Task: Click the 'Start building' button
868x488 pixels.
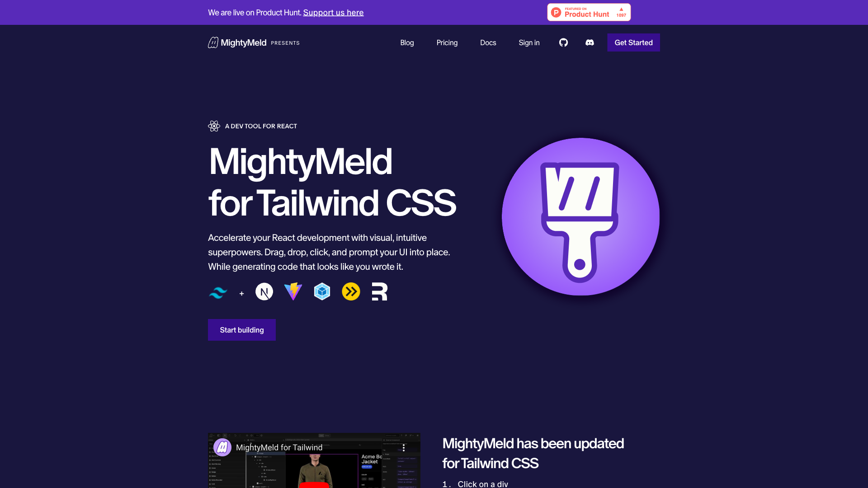Action: point(241,329)
